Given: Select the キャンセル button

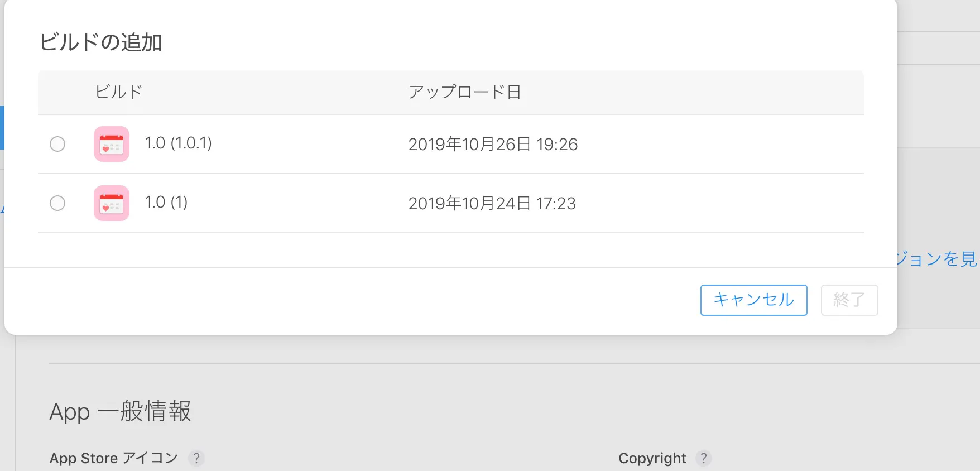Looking at the screenshot, I should [x=753, y=300].
